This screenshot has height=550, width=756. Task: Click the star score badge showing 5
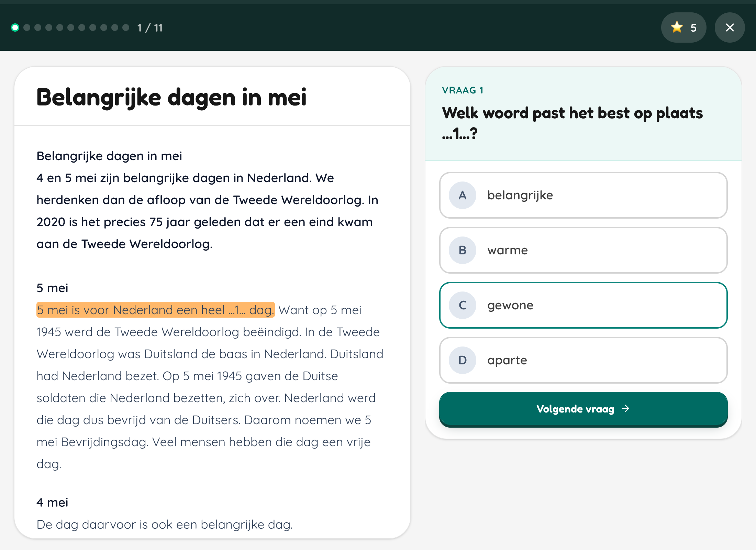coord(683,27)
